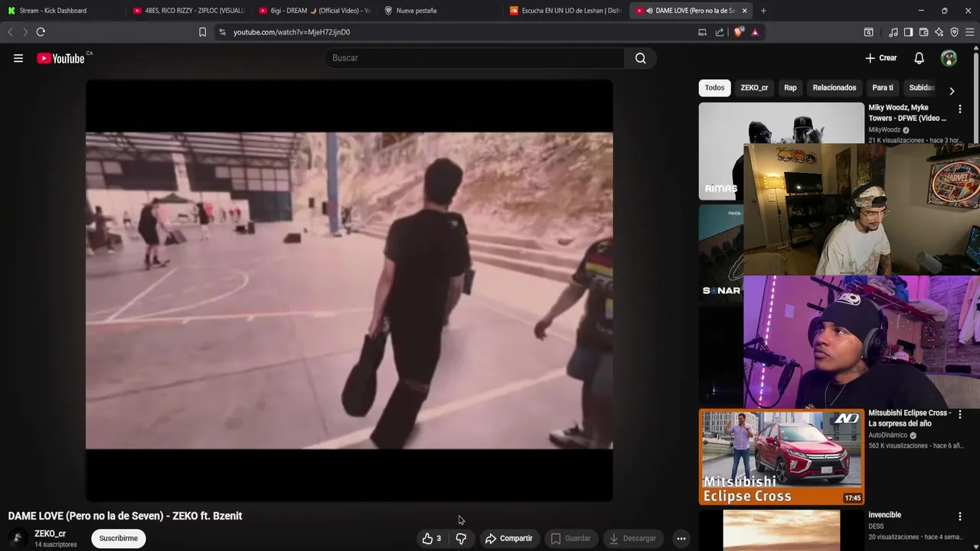Reload the page
Screen dimensions: 980x551
tap(41, 32)
